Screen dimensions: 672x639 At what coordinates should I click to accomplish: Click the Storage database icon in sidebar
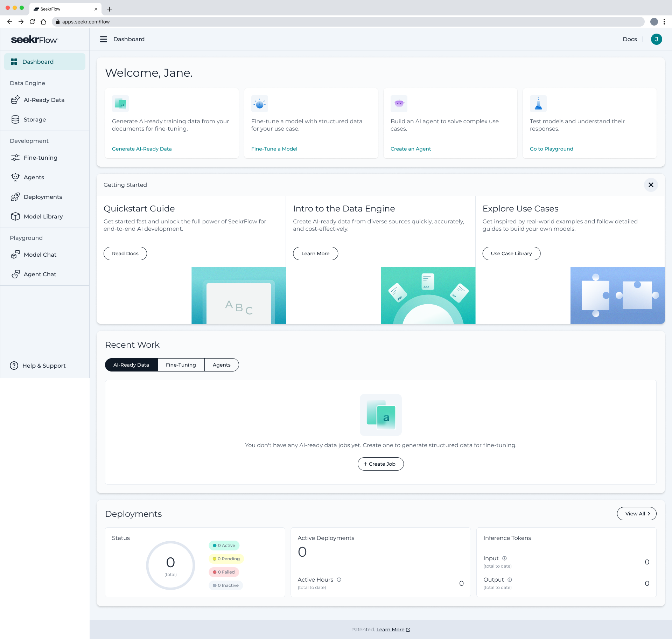click(x=15, y=119)
